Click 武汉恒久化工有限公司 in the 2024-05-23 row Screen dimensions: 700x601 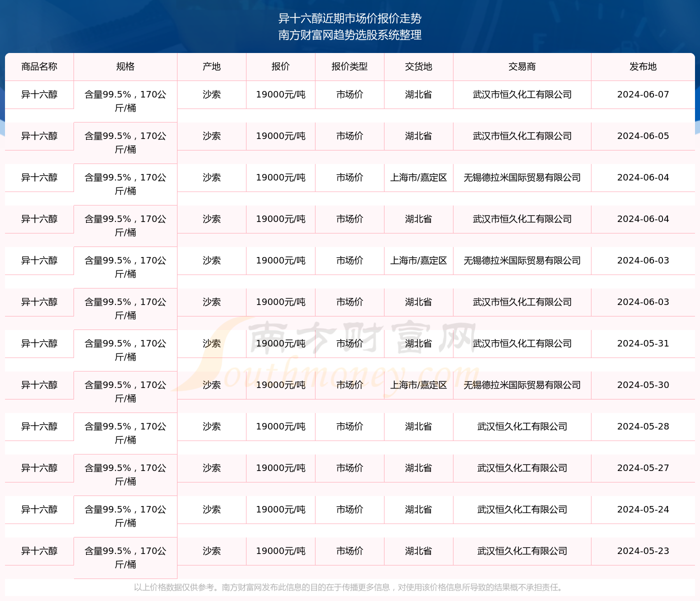tap(522, 551)
